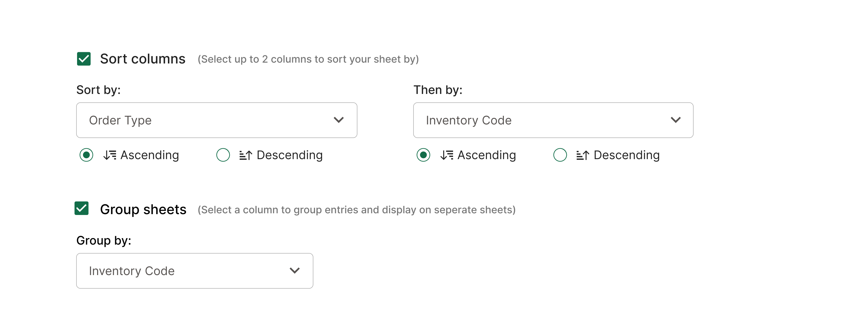Select Ascending under Then by
The width and height of the screenshot is (868, 325).
click(x=423, y=155)
